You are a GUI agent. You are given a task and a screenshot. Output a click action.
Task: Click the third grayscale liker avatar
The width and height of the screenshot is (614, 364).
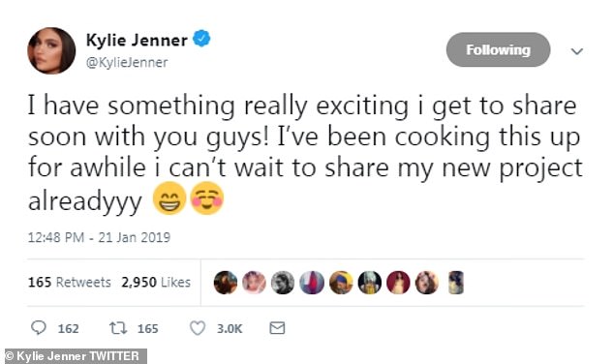[283, 283]
